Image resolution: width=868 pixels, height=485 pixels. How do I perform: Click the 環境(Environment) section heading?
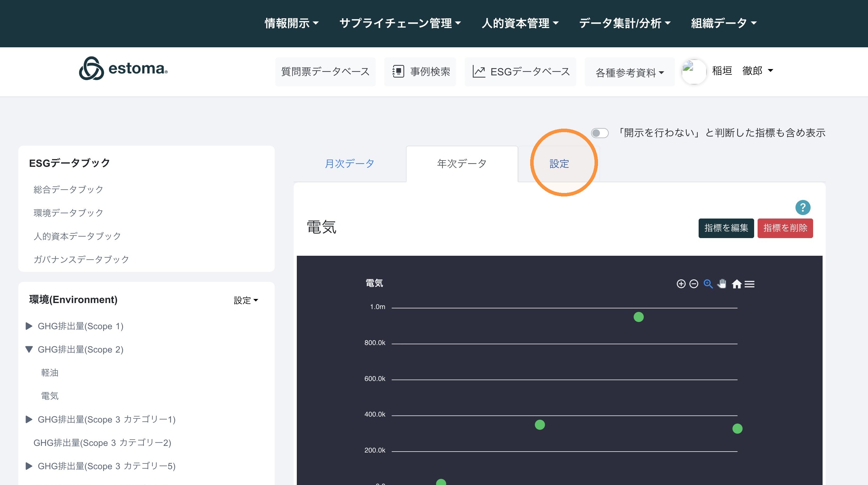(73, 300)
